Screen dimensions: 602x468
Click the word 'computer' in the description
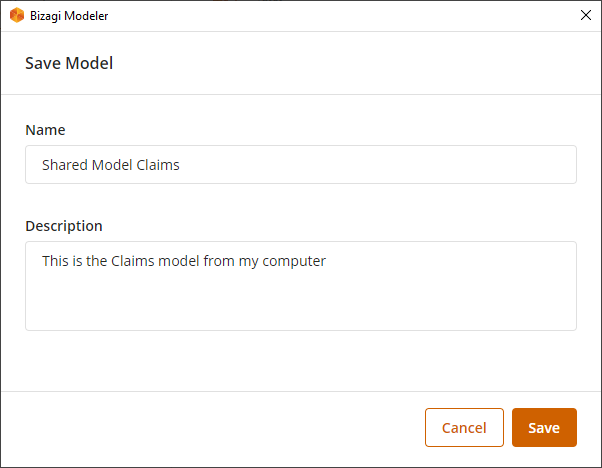pos(294,261)
